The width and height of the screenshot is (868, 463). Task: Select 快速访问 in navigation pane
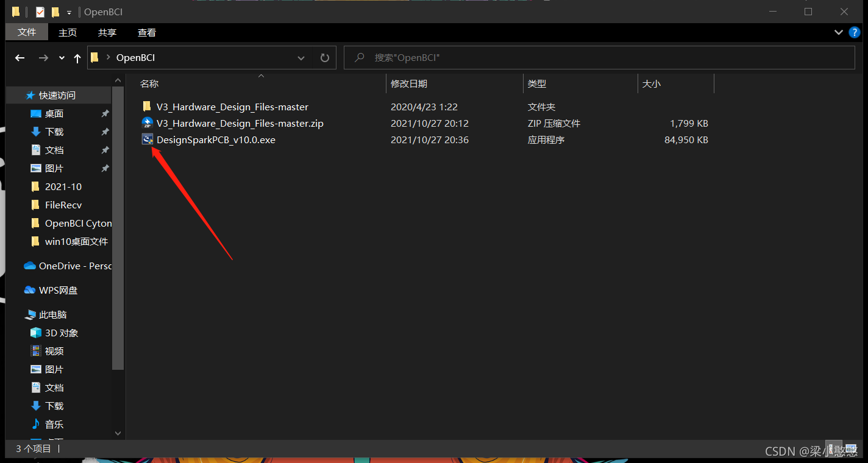(x=57, y=95)
